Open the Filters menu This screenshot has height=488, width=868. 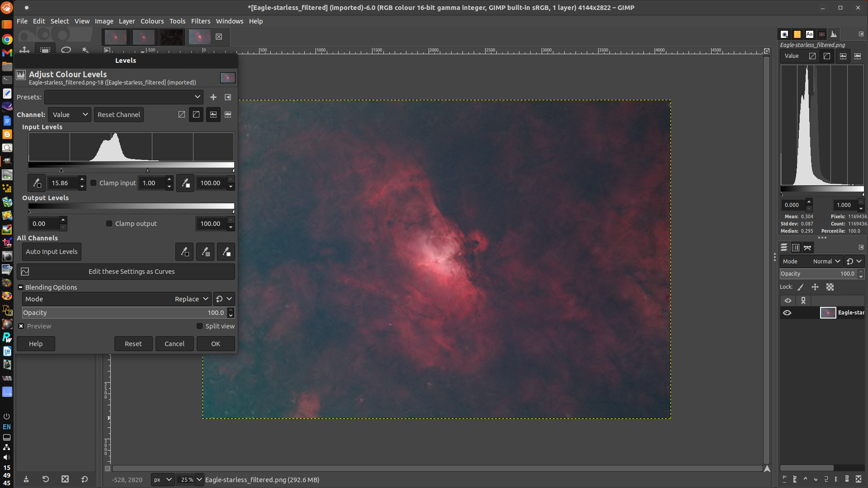pyautogui.click(x=200, y=21)
